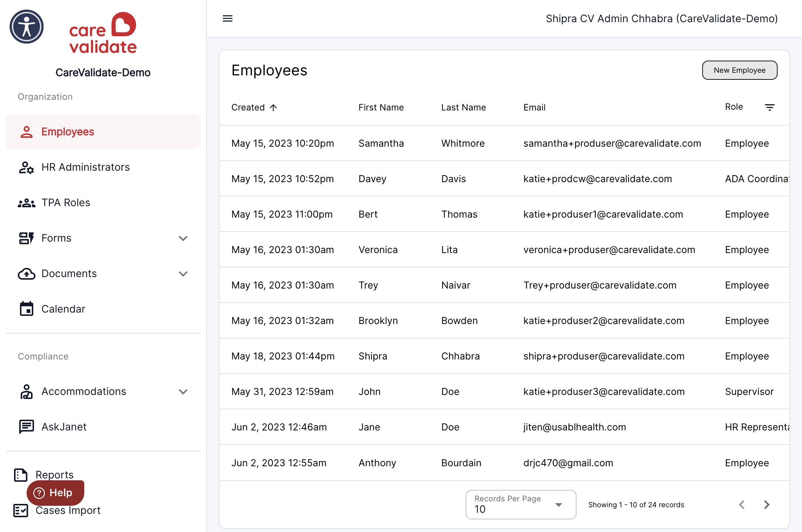The width and height of the screenshot is (802, 532).
Task: Click email katie+prodcw@carevalidate.com
Action: (x=598, y=179)
